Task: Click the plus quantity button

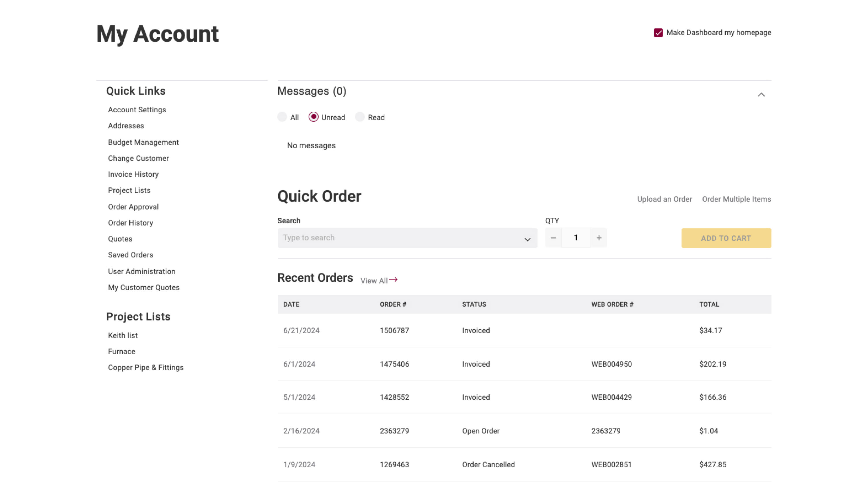Action: tap(599, 238)
